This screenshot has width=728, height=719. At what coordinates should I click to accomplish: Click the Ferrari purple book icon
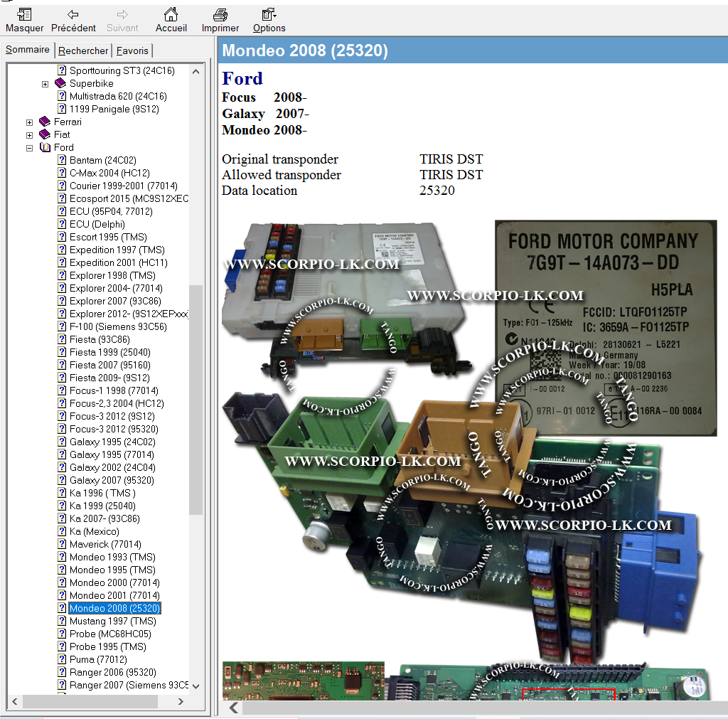(45, 122)
